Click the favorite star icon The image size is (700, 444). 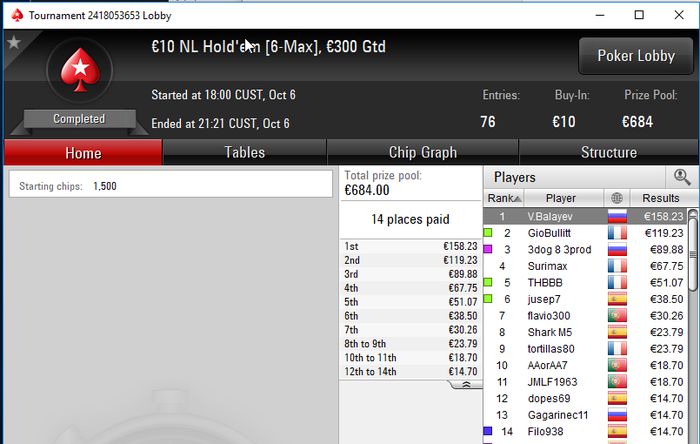14,42
